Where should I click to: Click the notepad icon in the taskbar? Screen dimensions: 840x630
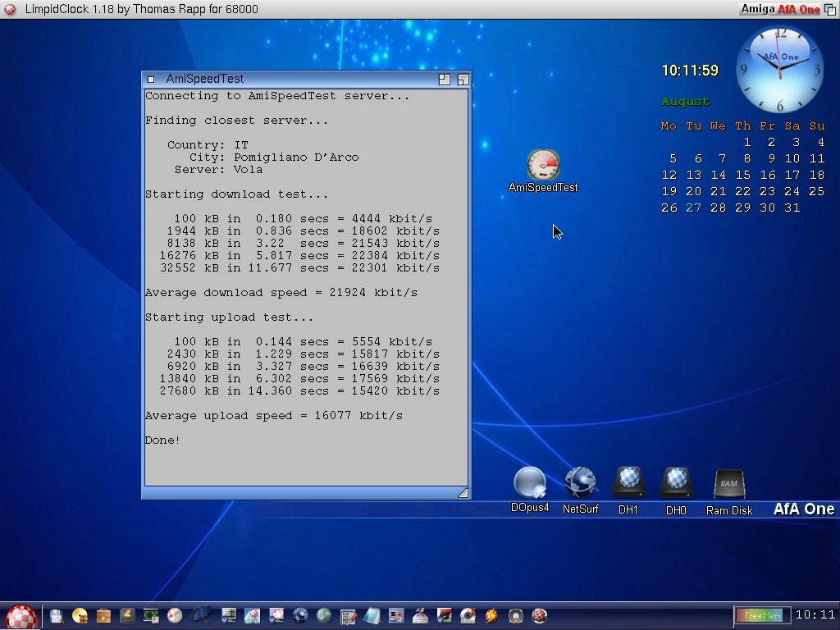[x=372, y=615]
